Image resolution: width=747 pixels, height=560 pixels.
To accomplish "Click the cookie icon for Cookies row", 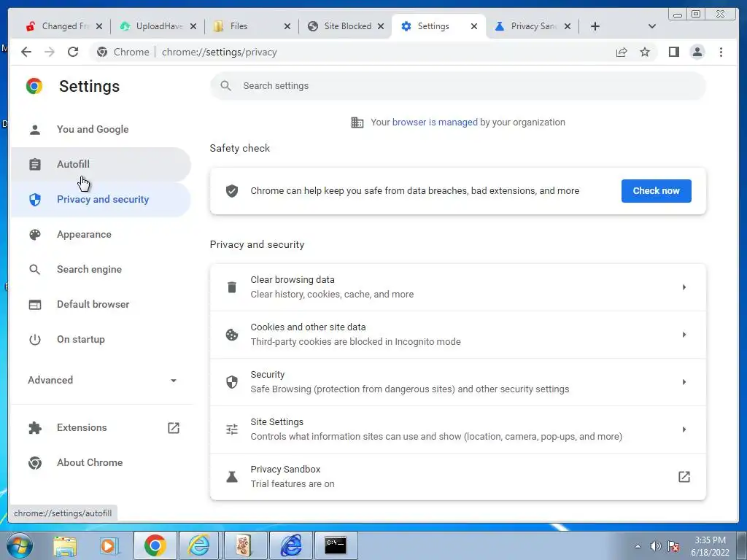I will click(x=231, y=335).
